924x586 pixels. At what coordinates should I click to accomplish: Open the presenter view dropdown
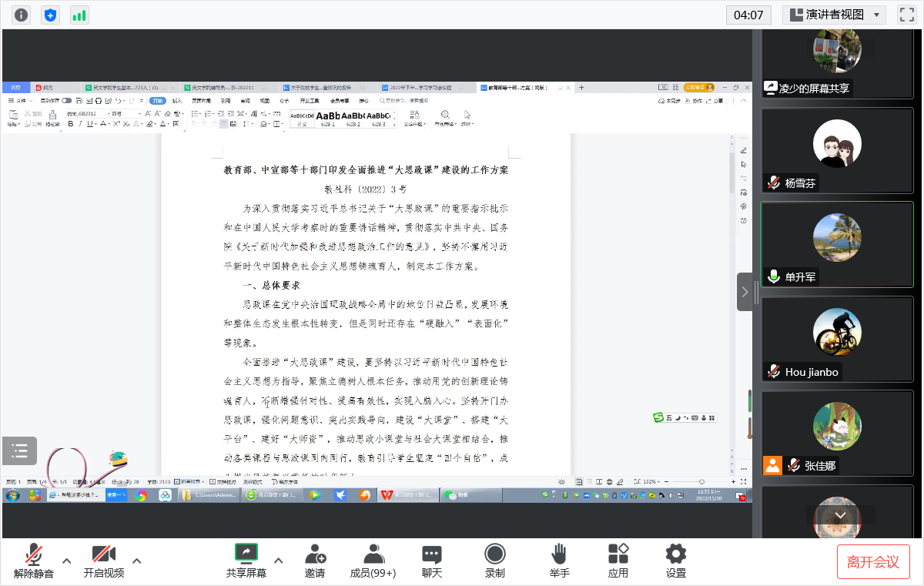point(835,15)
